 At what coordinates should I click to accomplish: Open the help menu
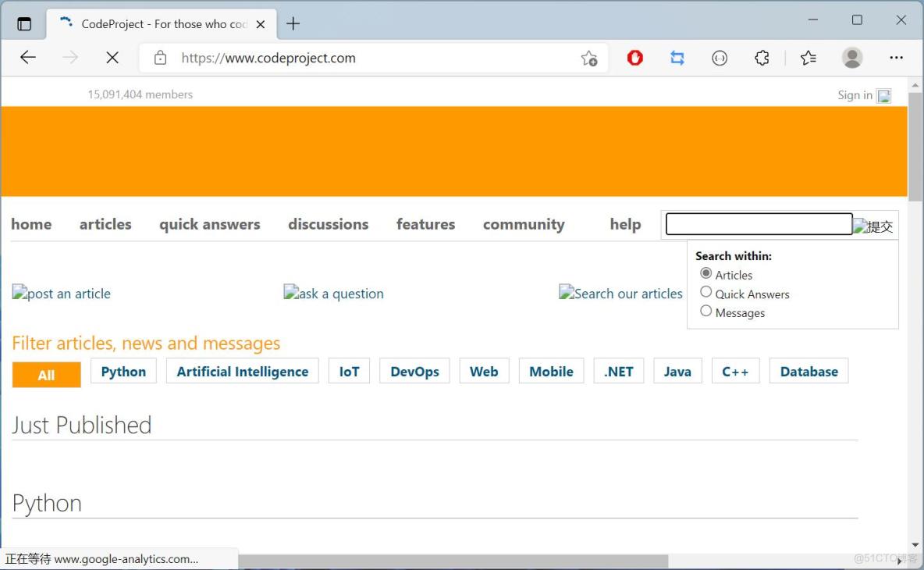pos(625,224)
